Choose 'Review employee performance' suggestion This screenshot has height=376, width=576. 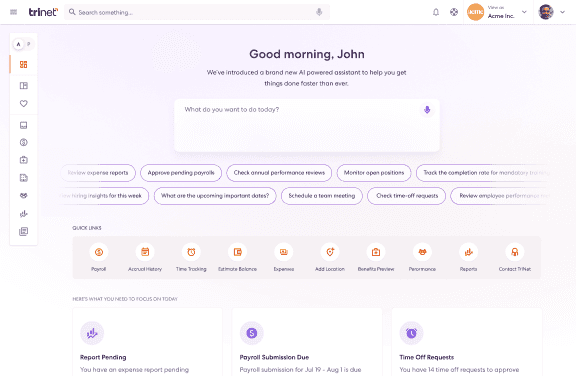point(501,196)
